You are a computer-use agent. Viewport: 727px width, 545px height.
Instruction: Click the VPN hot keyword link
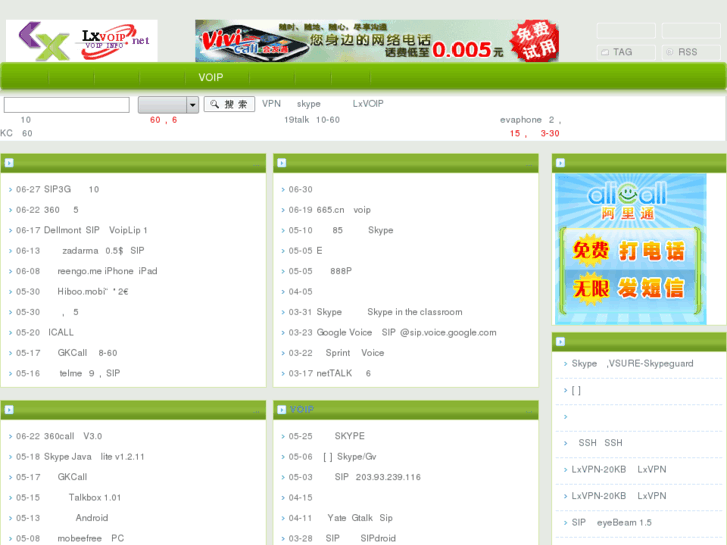tap(271, 103)
